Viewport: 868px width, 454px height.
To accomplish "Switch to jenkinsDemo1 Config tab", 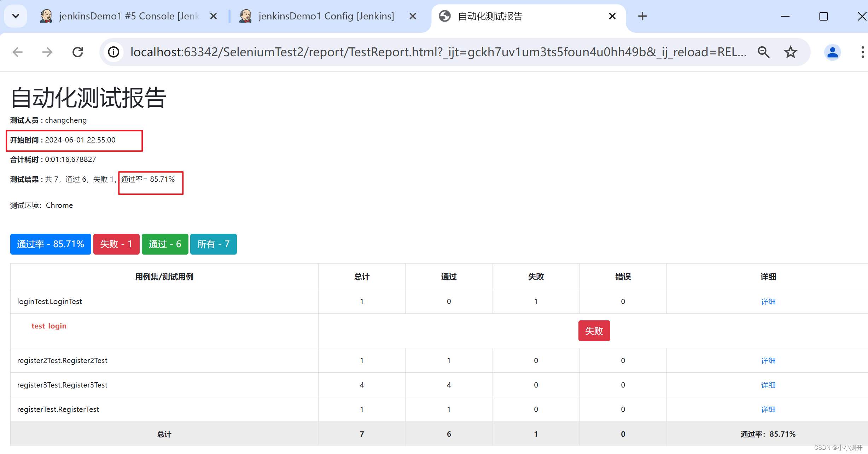I will click(x=325, y=16).
